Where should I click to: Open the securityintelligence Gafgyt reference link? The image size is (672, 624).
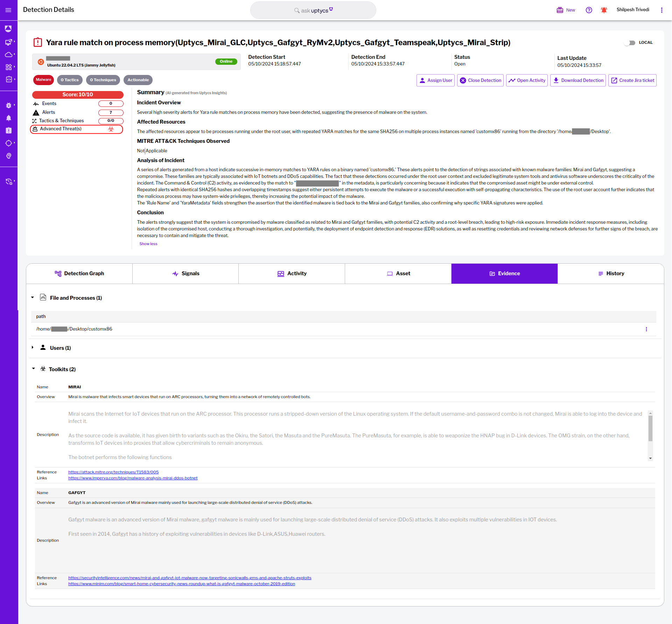tap(190, 578)
